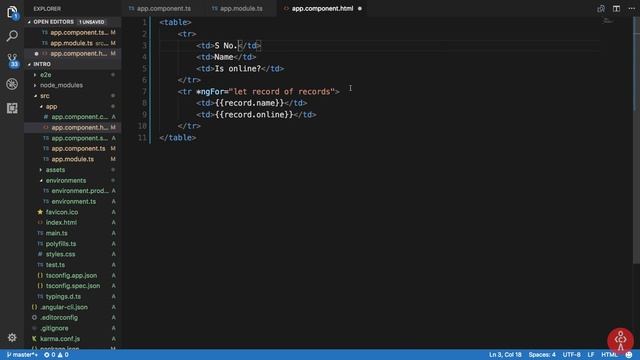Open the favicon.ico file
This screenshot has width=640, height=360.
(73, 212)
